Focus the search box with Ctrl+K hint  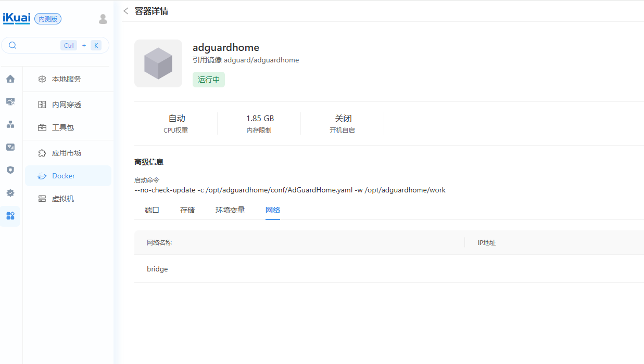(55, 45)
